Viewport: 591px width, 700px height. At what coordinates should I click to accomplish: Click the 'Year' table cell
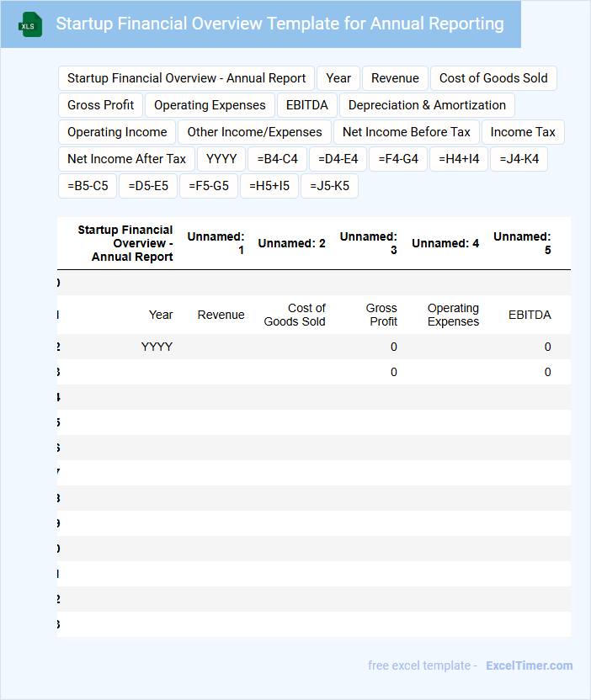(161, 315)
